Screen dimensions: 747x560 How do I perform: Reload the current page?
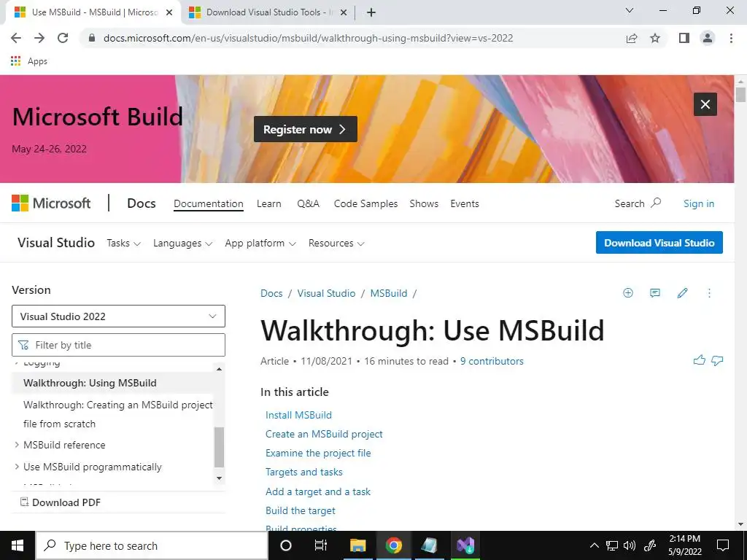pos(63,38)
